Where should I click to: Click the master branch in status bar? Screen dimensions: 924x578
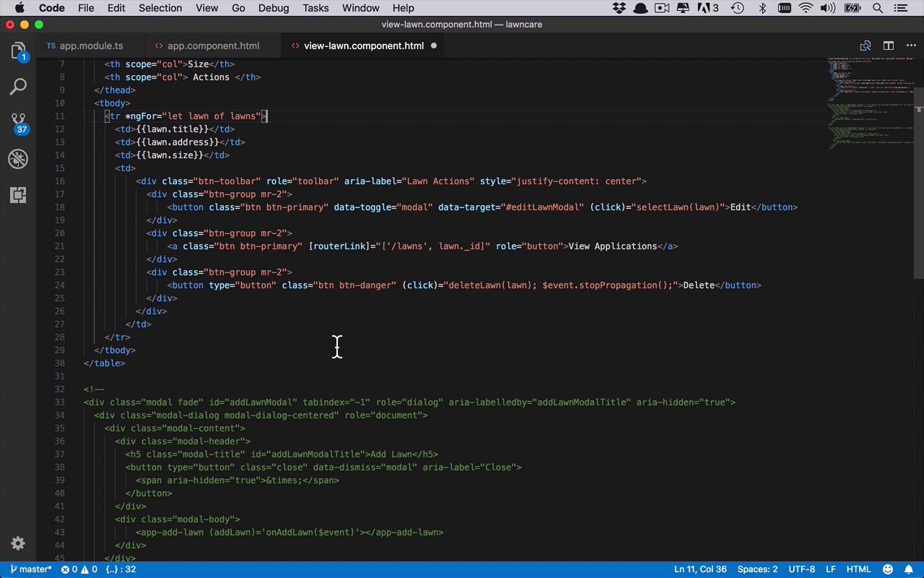pos(30,569)
